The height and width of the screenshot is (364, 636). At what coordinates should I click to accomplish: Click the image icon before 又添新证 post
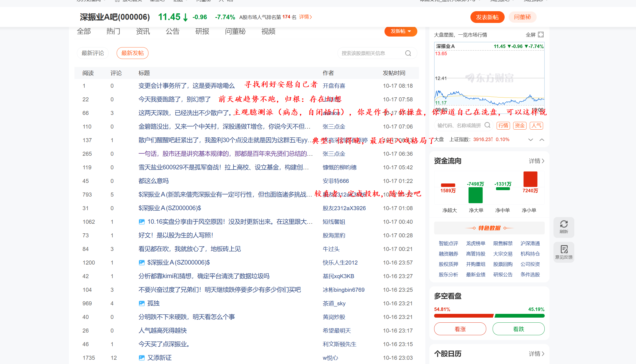point(142,358)
